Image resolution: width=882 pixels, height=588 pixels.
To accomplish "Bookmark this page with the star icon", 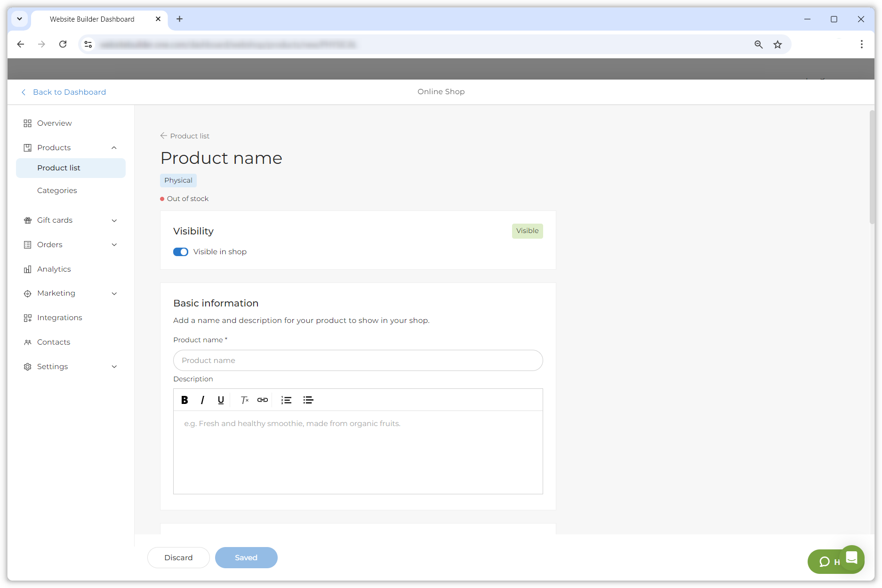I will (x=778, y=44).
